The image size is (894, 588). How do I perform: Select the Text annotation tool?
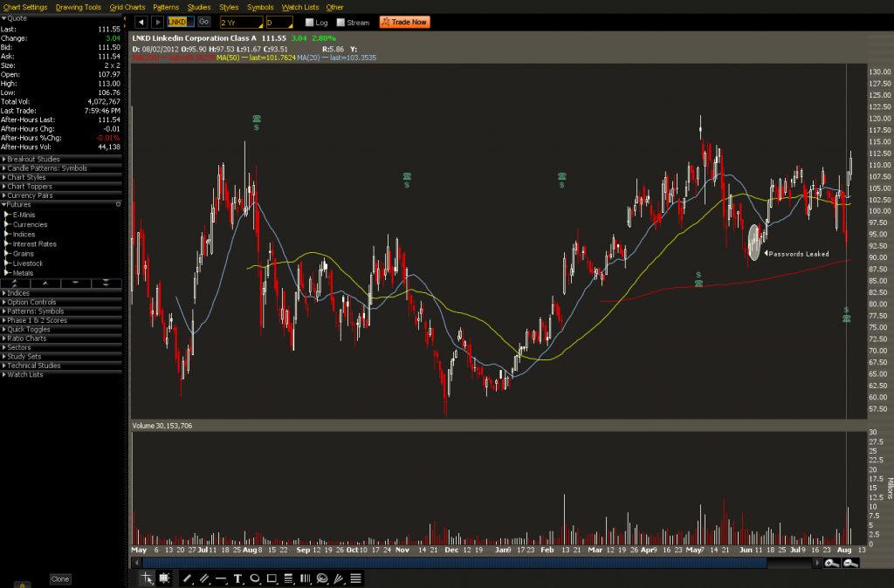(237, 578)
